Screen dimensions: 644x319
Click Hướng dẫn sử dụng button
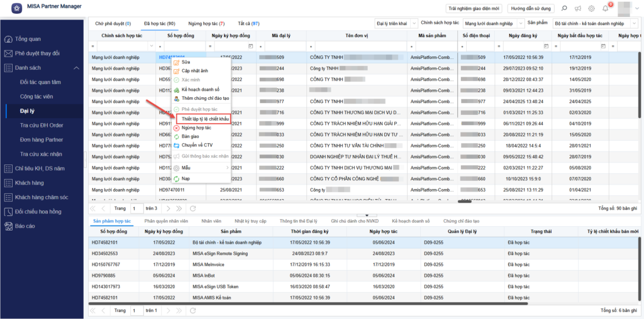(x=531, y=8)
